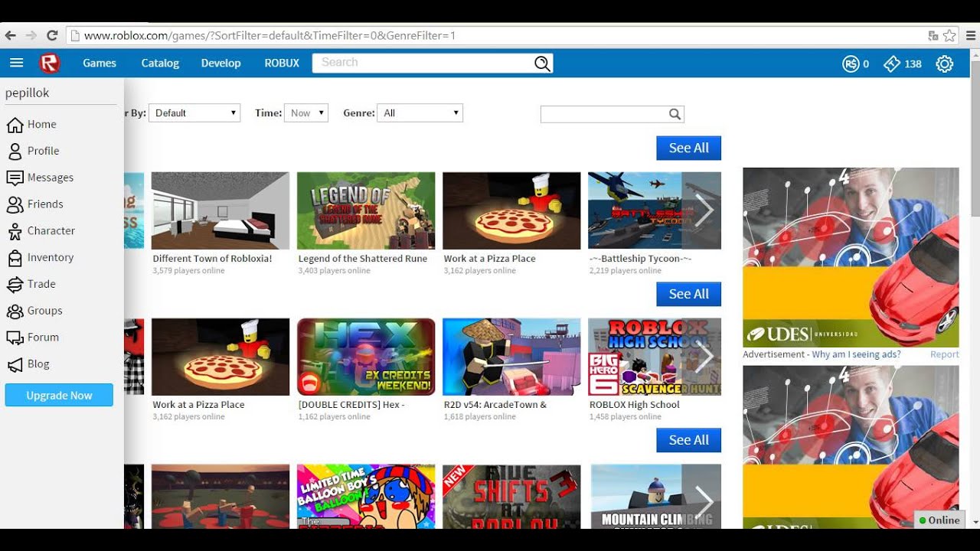
Task: Open the ROBUX balance icon
Action: pos(851,64)
